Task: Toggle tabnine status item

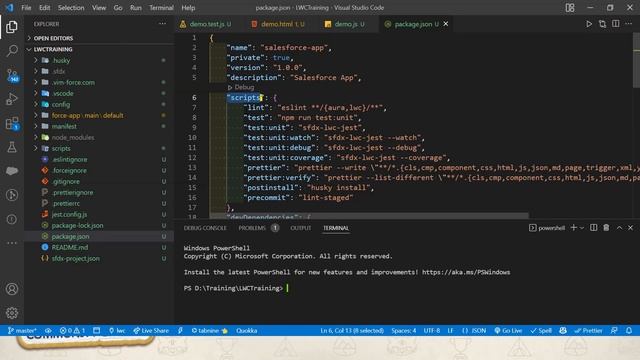Action: 209,331
